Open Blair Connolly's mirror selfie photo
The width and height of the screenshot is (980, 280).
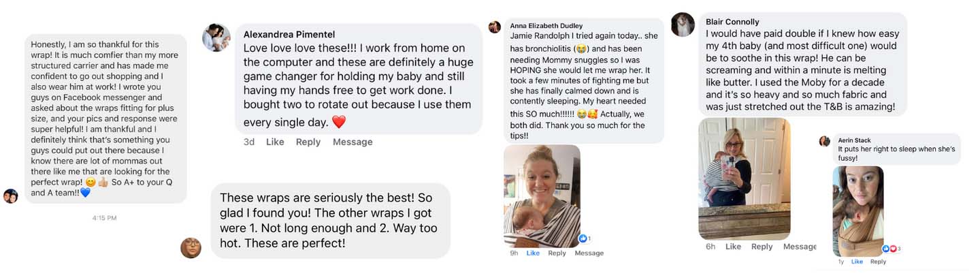tap(745, 178)
